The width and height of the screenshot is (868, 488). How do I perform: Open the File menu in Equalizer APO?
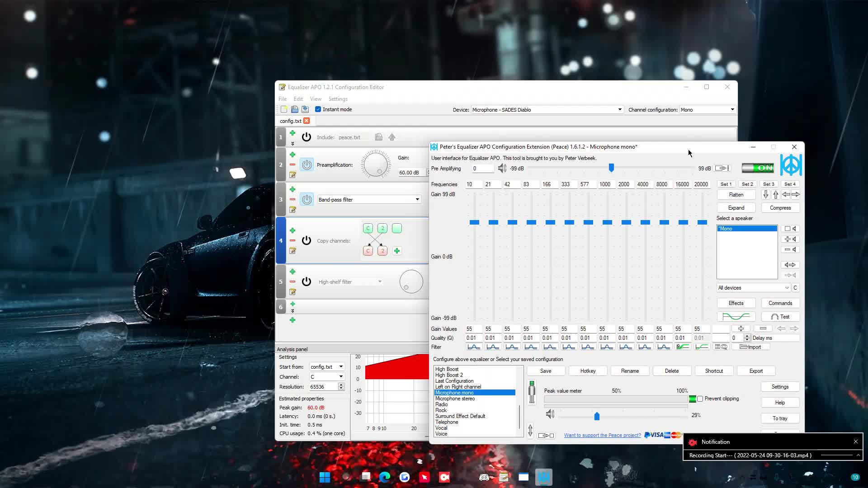pyautogui.click(x=282, y=99)
